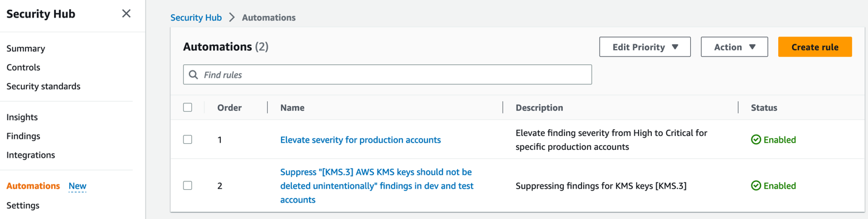Image resolution: width=868 pixels, height=219 pixels.
Task: Close the Security Hub side panel
Action: pyautogui.click(x=126, y=13)
